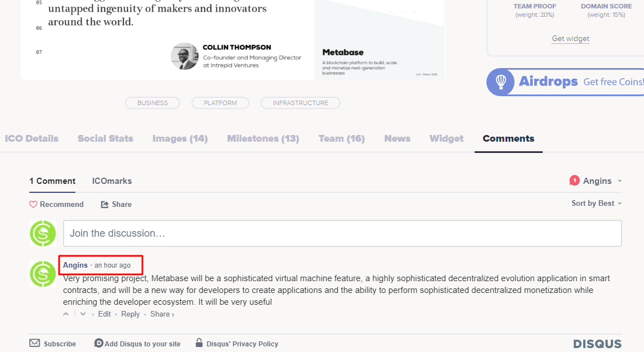Viewport: 644px width, 352px height.
Task: Click the TEAM PROOF label
Action: [x=535, y=6]
